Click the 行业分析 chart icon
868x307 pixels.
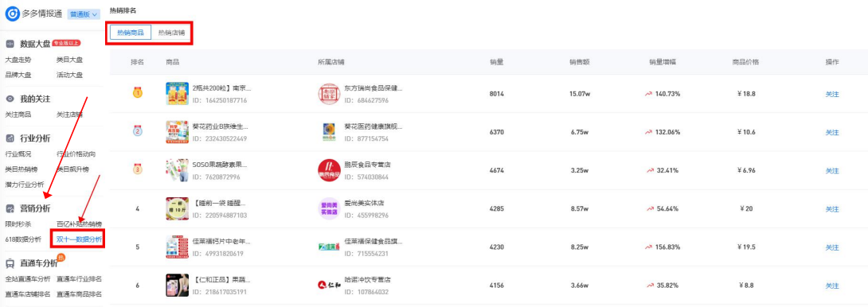[10, 138]
